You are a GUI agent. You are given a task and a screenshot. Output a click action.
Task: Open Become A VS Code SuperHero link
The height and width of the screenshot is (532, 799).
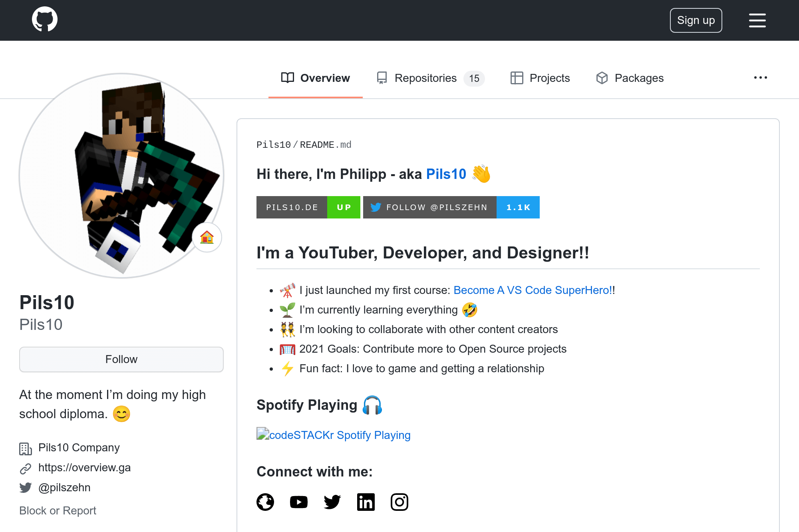pos(533,290)
